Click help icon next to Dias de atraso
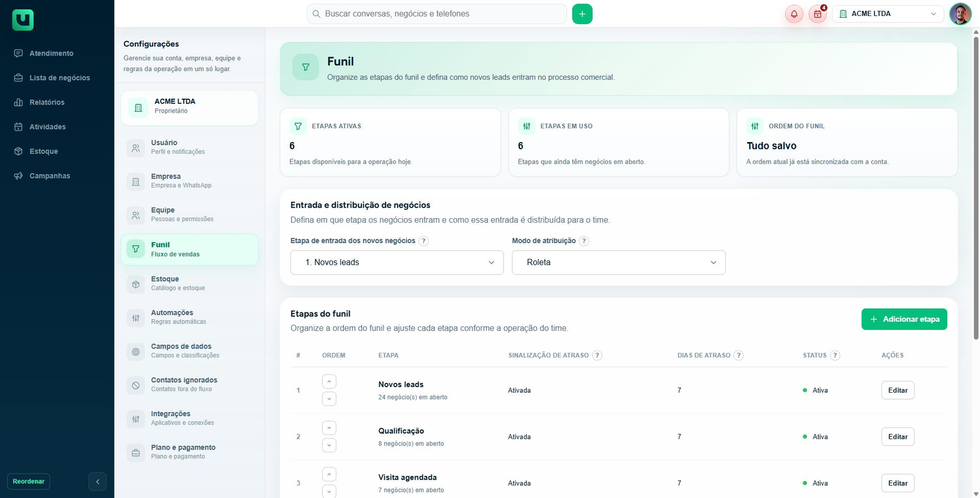Screen dimensions: 980x498 point(739,355)
